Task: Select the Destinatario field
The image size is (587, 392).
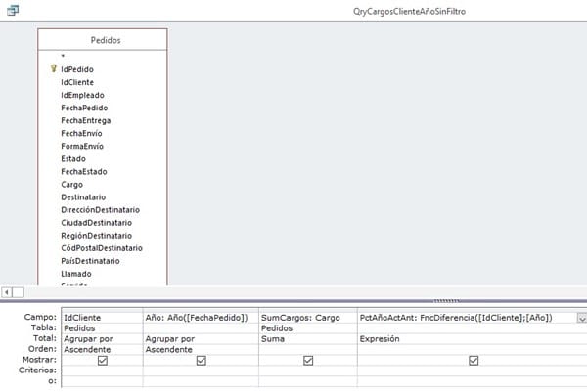Action: (83, 197)
